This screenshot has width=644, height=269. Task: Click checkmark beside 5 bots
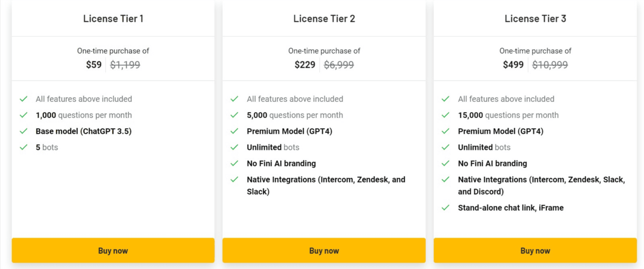(24, 147)
